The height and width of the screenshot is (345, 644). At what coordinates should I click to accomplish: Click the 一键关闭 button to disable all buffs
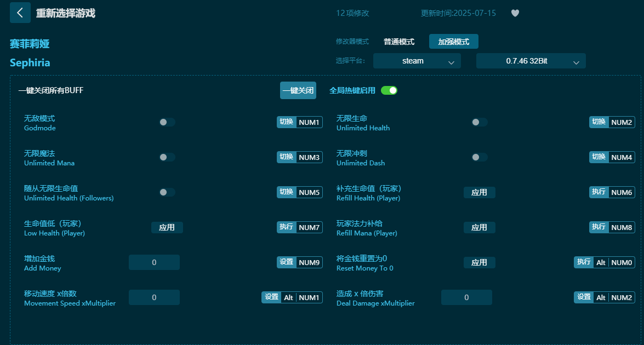tap(298, 90)
